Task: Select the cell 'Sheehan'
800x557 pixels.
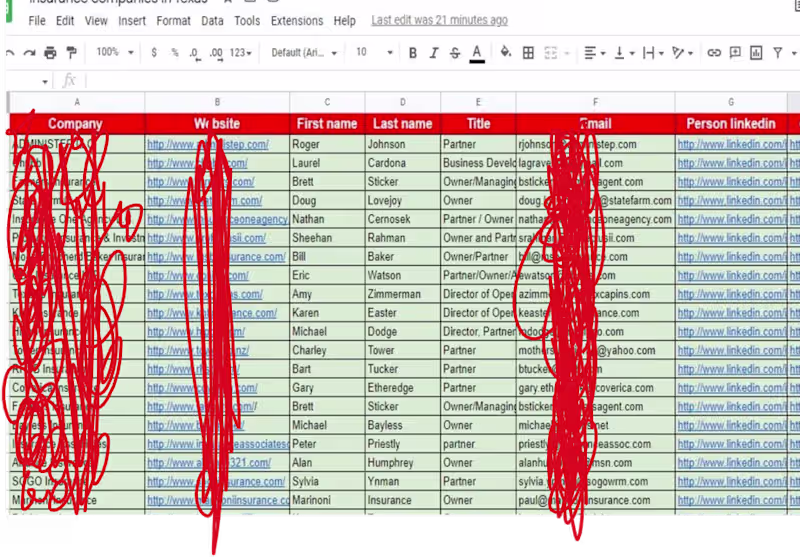Action: point(327,238)
